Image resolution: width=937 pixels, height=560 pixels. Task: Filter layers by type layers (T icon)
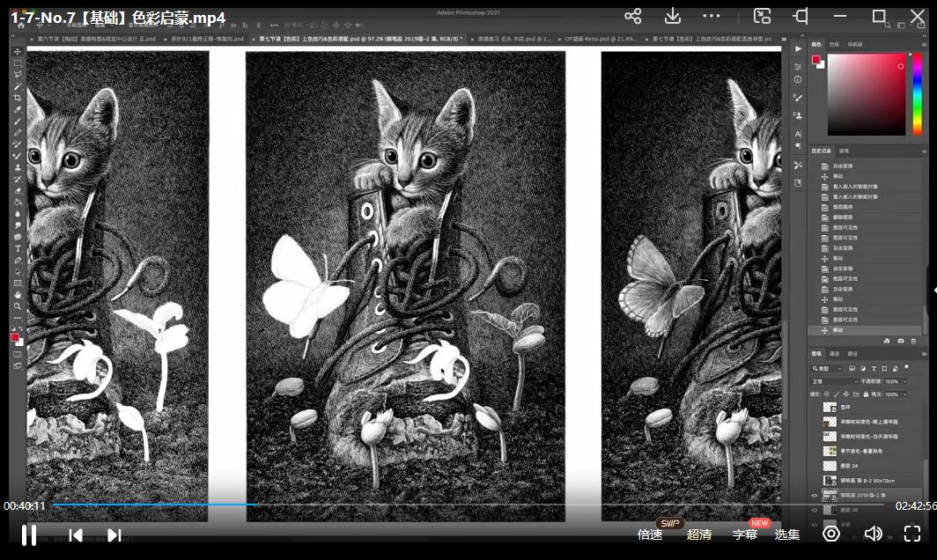(874, 368)
